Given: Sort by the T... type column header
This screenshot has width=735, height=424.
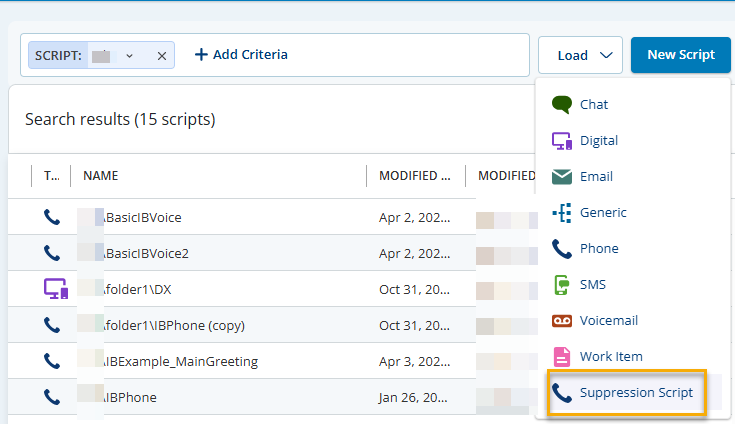Looking at the screenshot, I should (51, 176).
